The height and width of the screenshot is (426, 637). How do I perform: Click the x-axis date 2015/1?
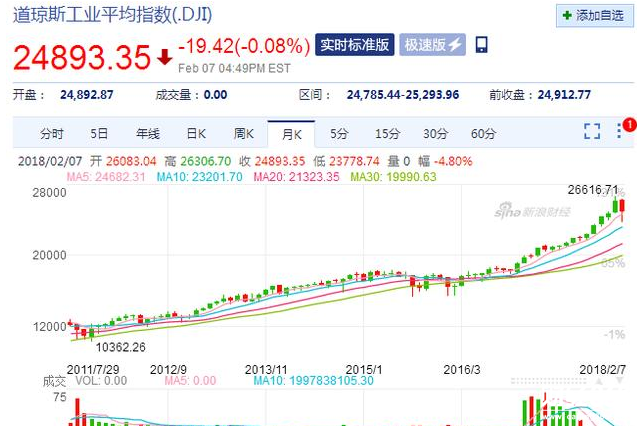[364, 370]
